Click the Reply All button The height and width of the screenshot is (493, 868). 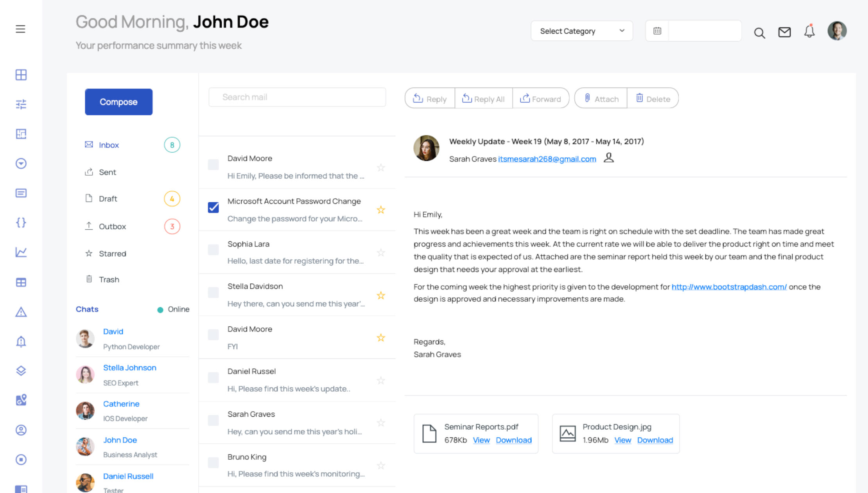click(484, 98)
